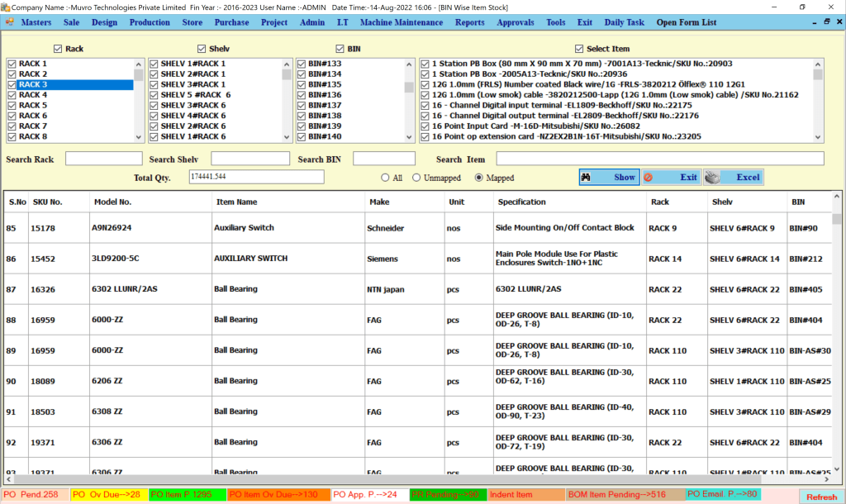Image resolution: width=846 pixels, height=504 pixels.
Task: Click the SKU No. column header
Action: coord(47,202)
